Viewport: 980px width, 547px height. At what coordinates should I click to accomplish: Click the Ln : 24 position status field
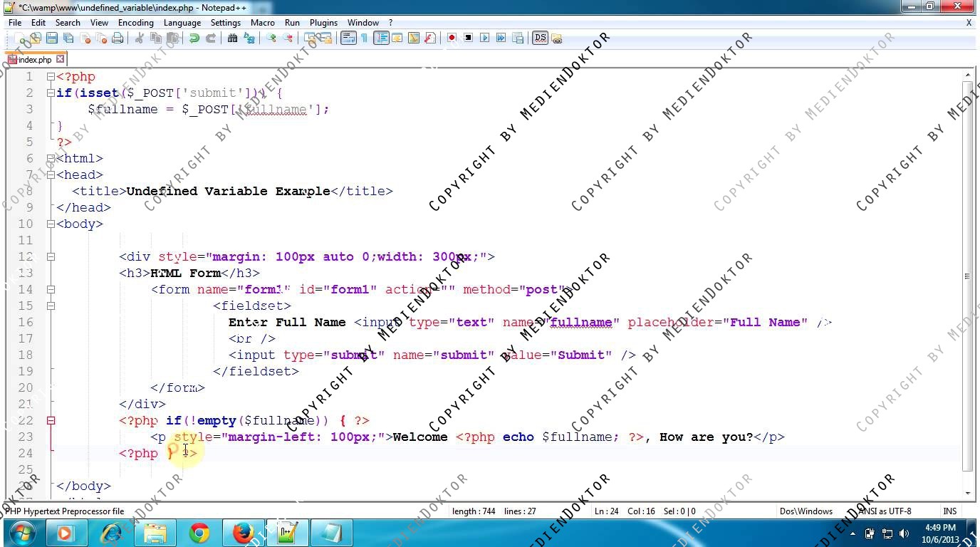pos(606,511)
